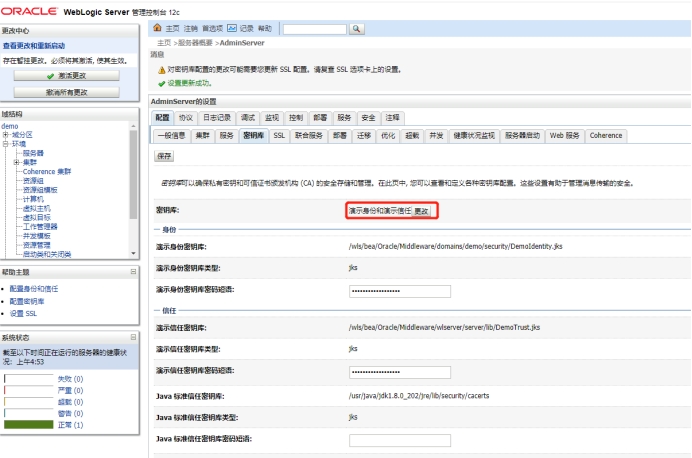The width and height of the screenshot is (692, 458).
Task: Expand the 域分区 tree node
Action: coord(6,135)
